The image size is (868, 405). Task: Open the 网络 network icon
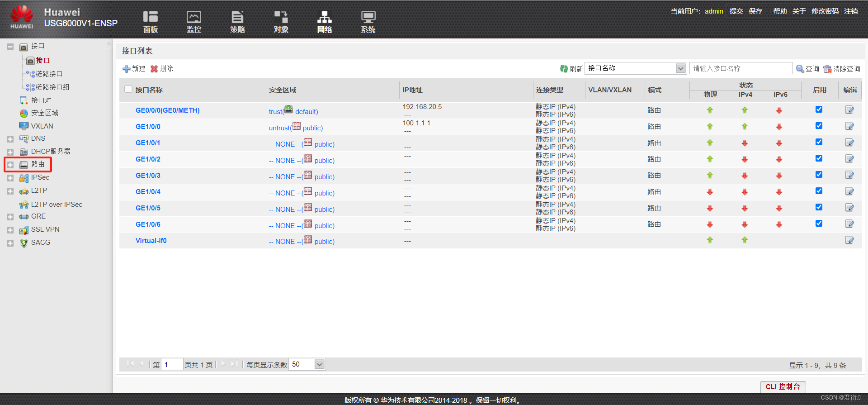[x=324, y=22]
